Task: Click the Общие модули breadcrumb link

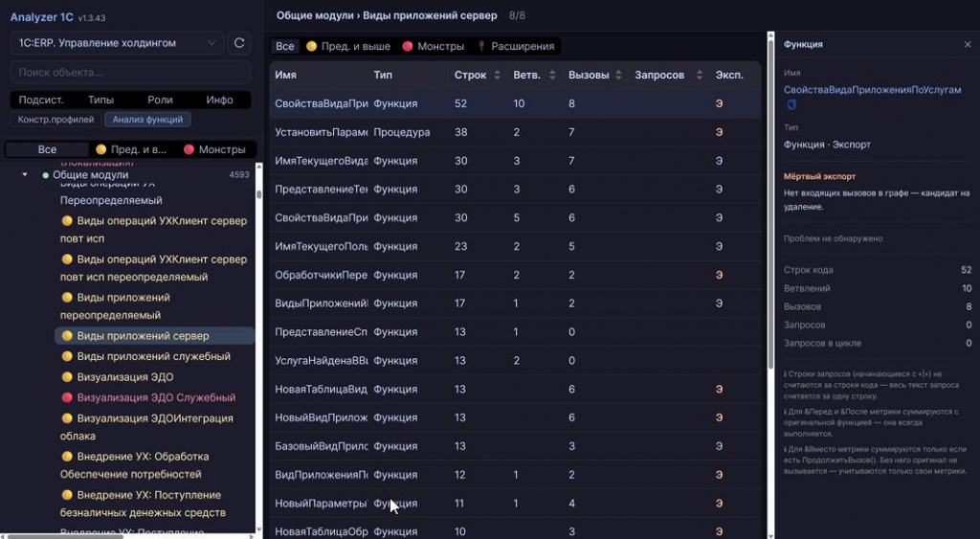Action: [x=315, y=15]
